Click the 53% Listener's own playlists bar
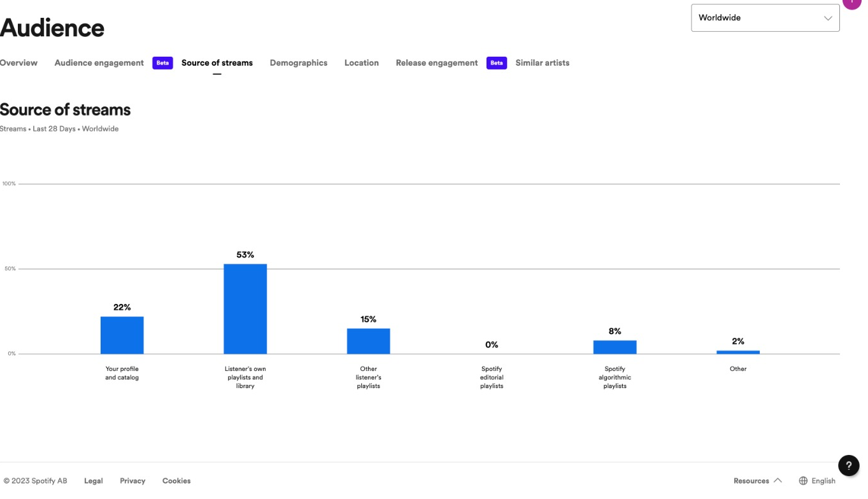The height and width of the screenshot is (499, 868). (245, 309)
